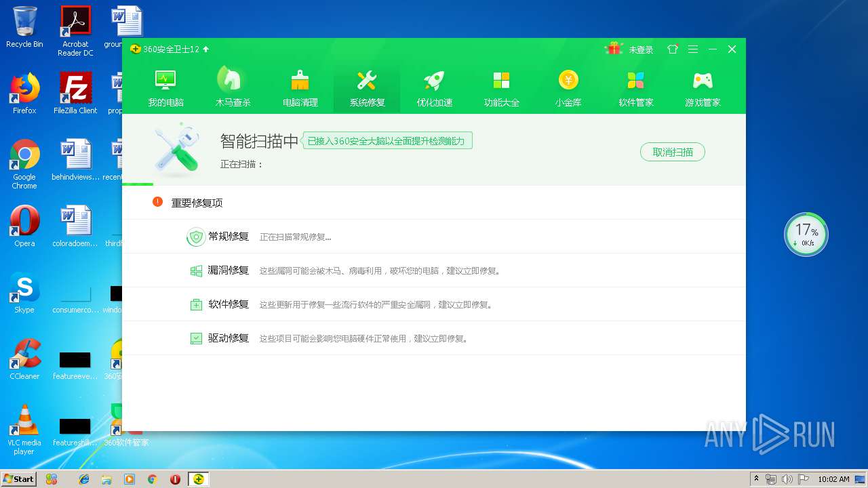Select the 软件修复 row label

pyautogui.click(x=229, y=304)
